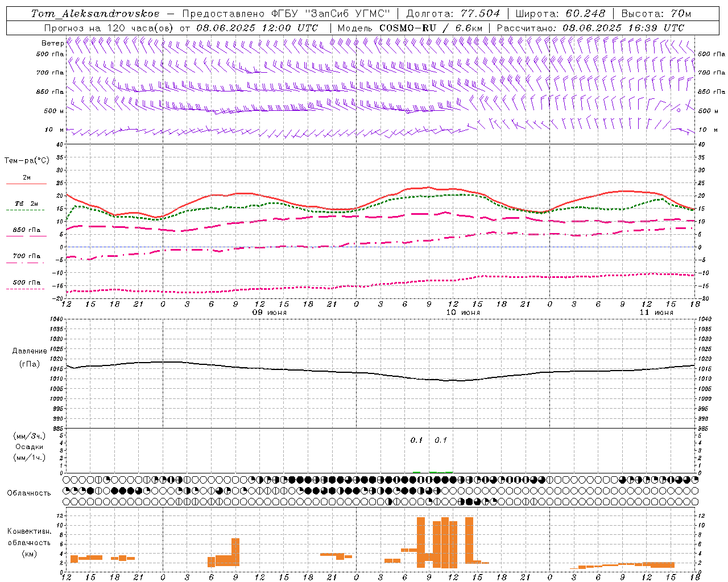Click the Широта: 60.248 value
This screenshot has width=728, height=582.
coord(560,14)
